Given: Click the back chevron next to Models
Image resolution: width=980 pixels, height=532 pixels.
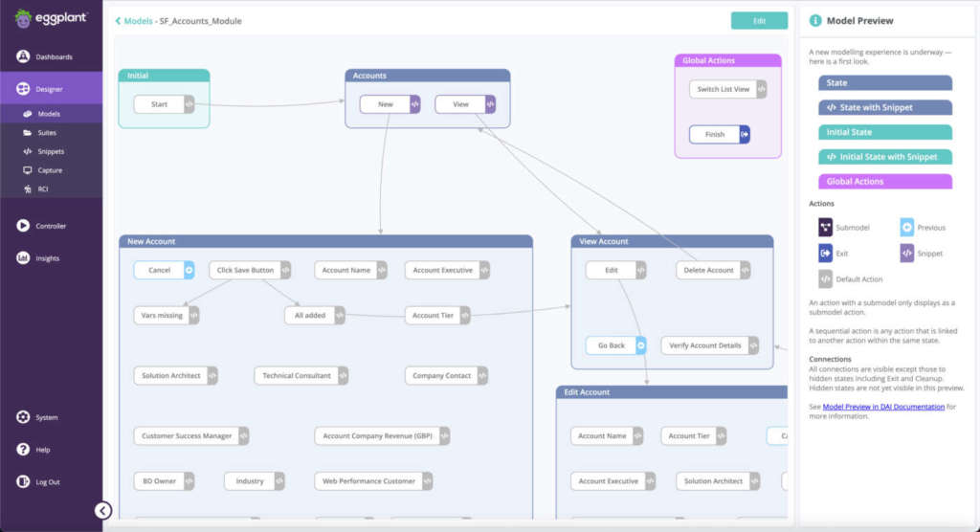Looking at the screenshot, I should (118, 21).
